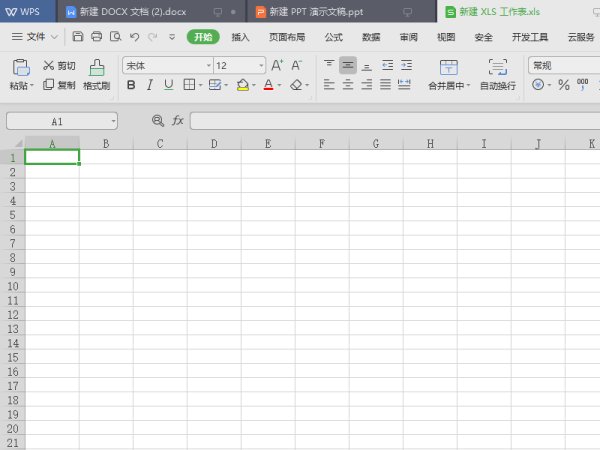Increase font size with A+ icon
The width and height of the screenshot is (600, 450).
pos(277,65)
